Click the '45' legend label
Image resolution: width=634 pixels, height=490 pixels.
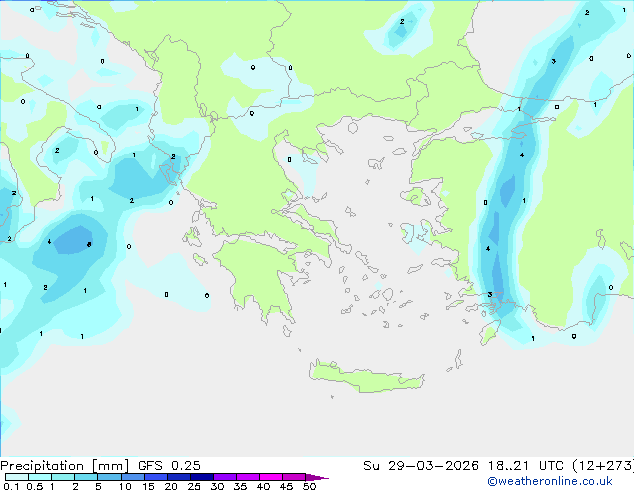286,486
